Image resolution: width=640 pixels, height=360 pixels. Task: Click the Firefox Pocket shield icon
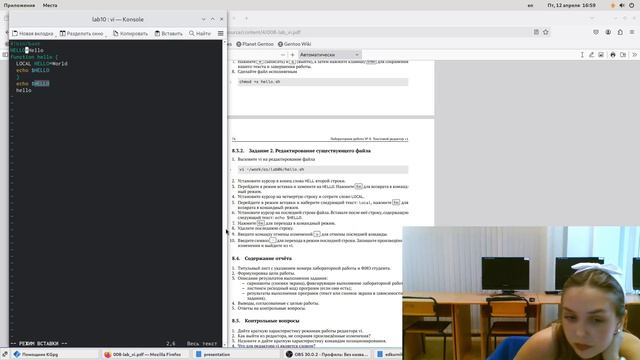click(x=596, y=32)
